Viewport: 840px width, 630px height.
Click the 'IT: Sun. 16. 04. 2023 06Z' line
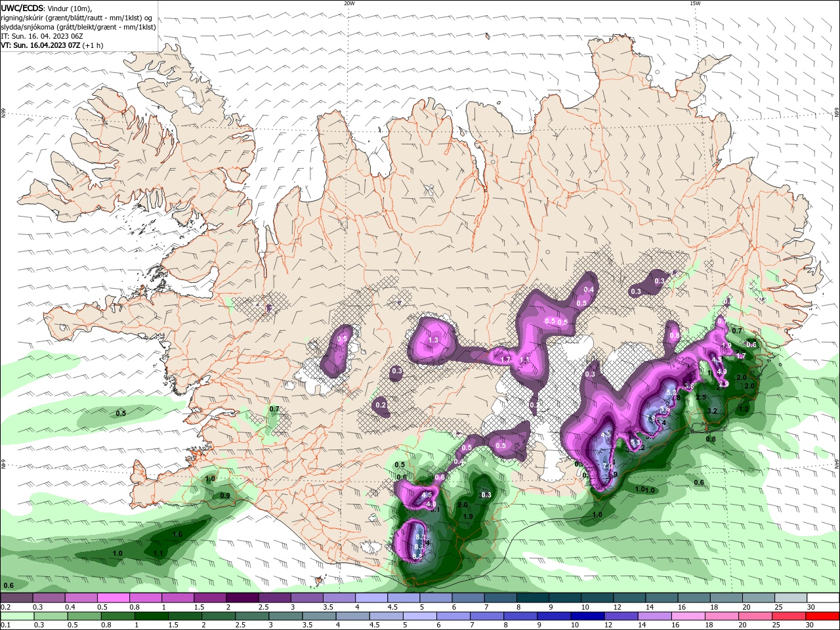tap(42, 36)
